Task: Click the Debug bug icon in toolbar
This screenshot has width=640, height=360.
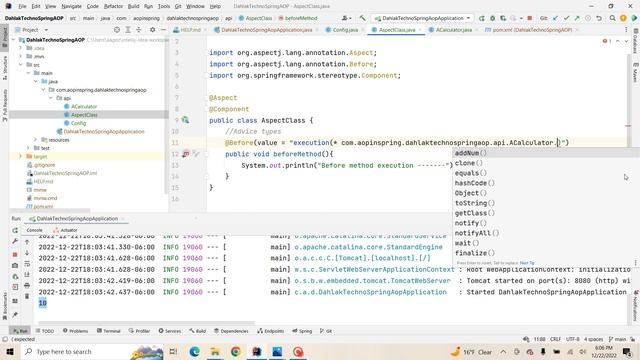Action: pos(493,18)
